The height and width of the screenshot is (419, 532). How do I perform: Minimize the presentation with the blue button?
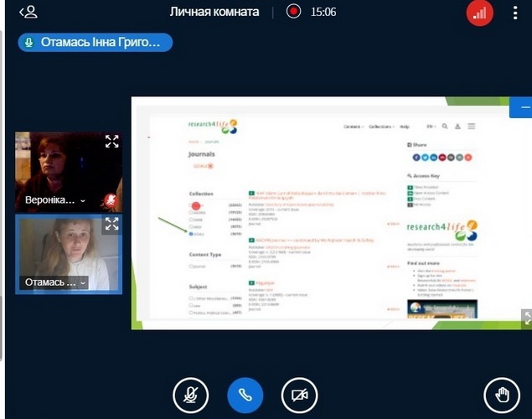[x=523, y=107]
